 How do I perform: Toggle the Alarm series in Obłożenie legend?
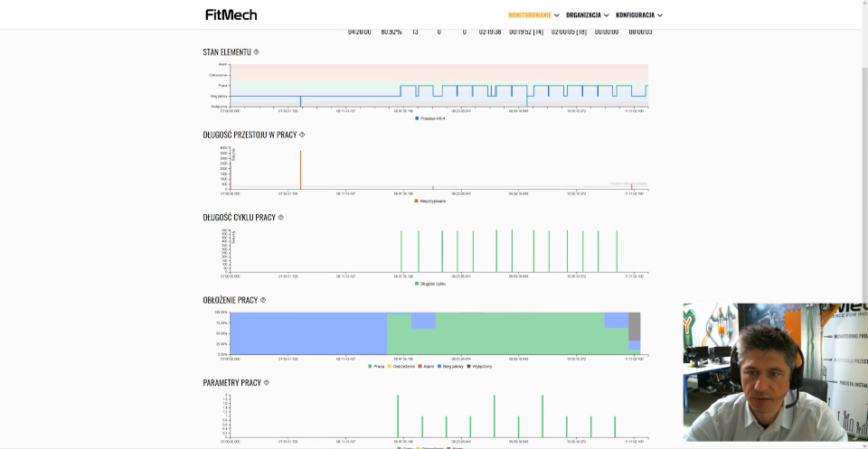425,366
